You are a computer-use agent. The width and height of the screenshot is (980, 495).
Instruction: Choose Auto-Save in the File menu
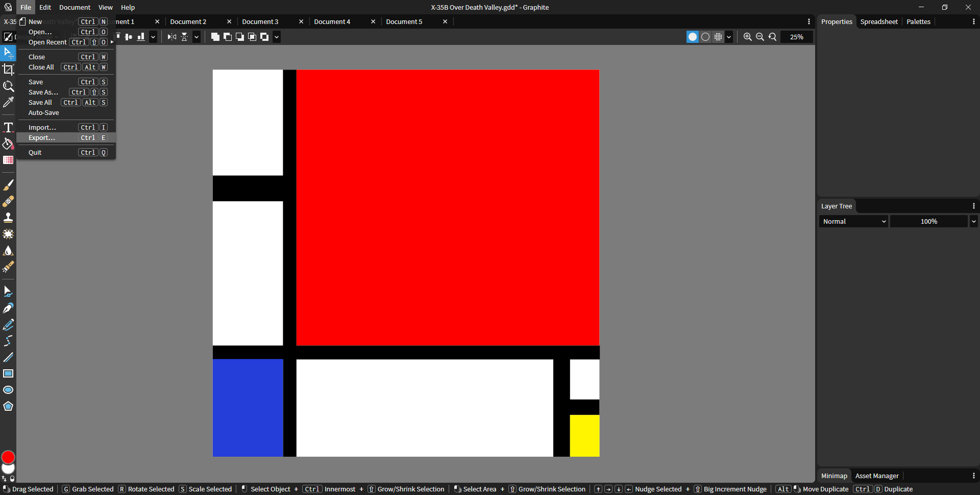(66, 112)
